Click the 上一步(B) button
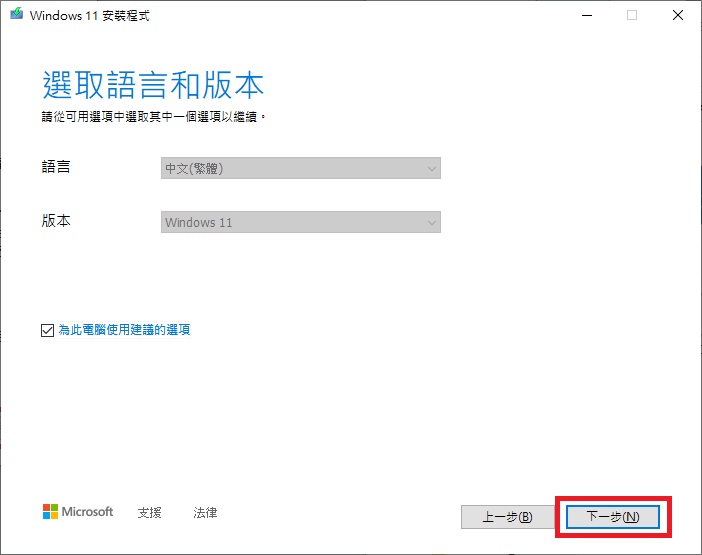702x555 pixels. pos(508,517)
